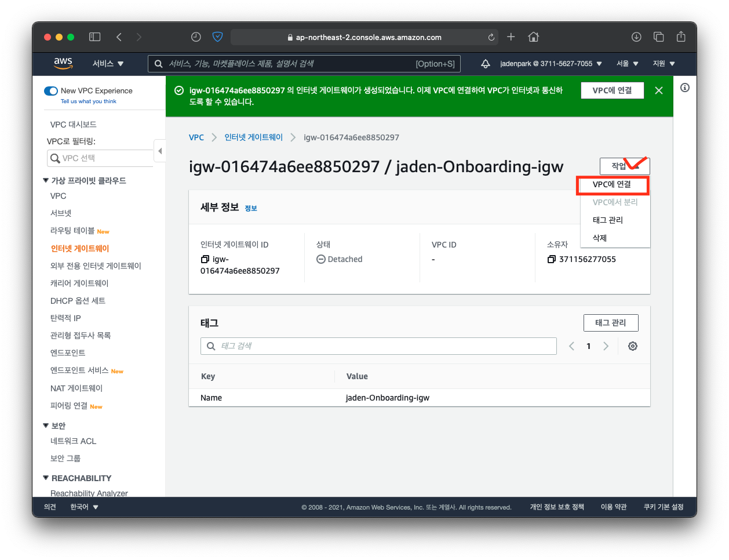Open 탄력적 IP in sidebar
The height and width of the screenshot is (560, 729).
(65, 318)
